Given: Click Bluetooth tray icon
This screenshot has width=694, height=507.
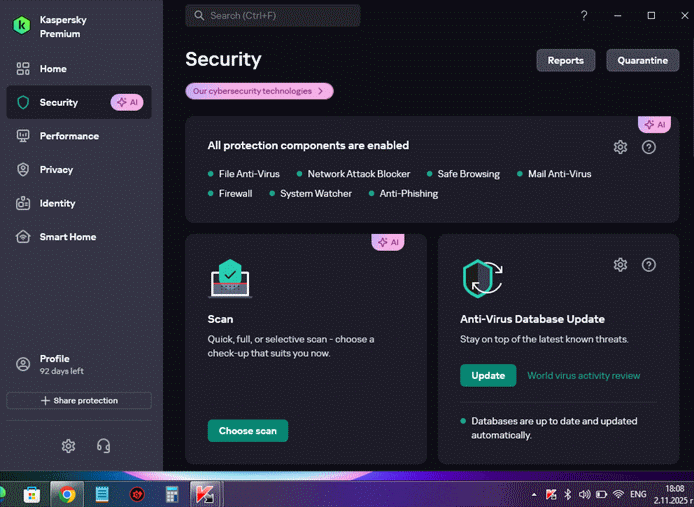Looking at the screenshot, I should (567, 494).
